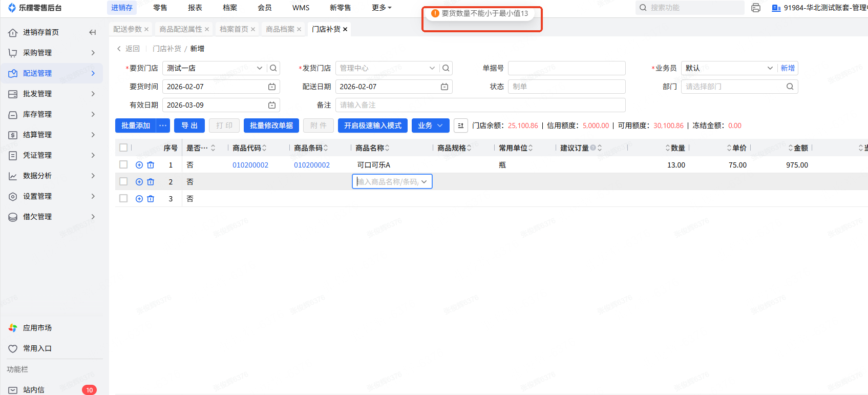
Task: Sort the table by 商品代码 column
Action: tap(264, 148)
